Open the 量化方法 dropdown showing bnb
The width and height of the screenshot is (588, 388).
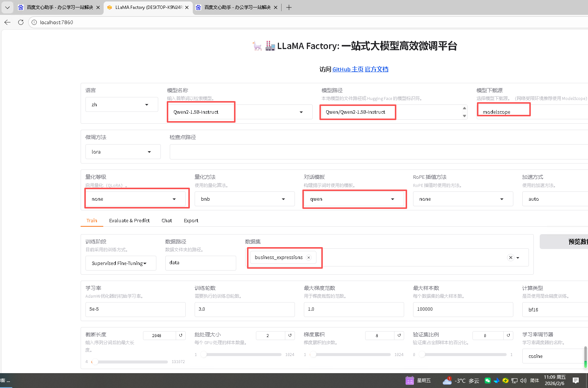pyautogui.click(x=245, y=199)
